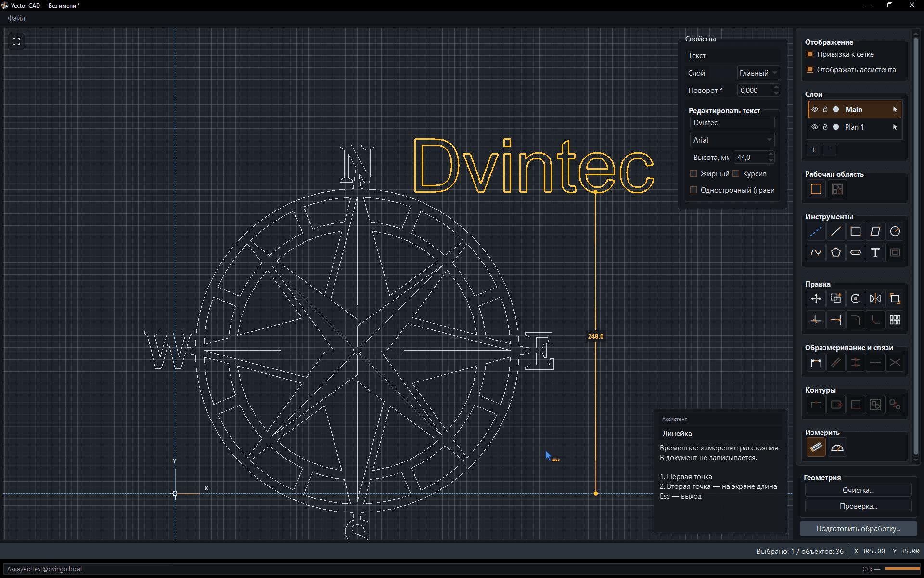Screen dimensions: 924x578
Task: Activate the Ruler measure tool
Action: click(x=816, y=447)
